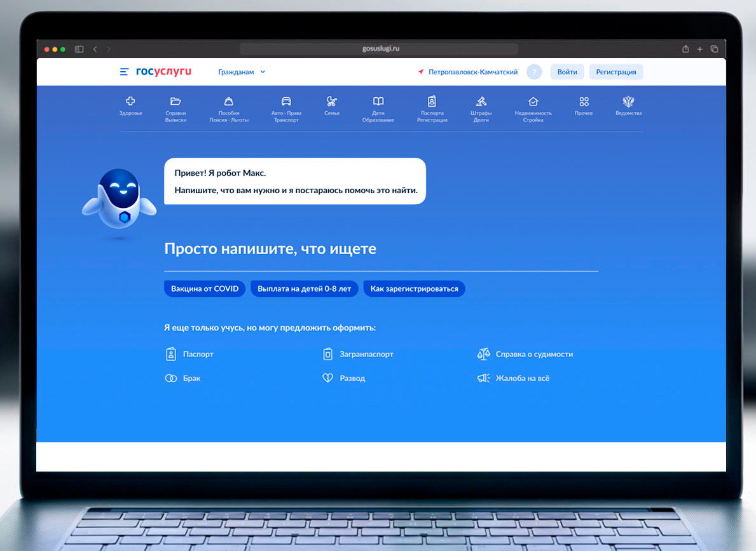This screenshot has width=756, height=551.
Task: Open the Здоровье health category icon
Action: pos(130,101)
